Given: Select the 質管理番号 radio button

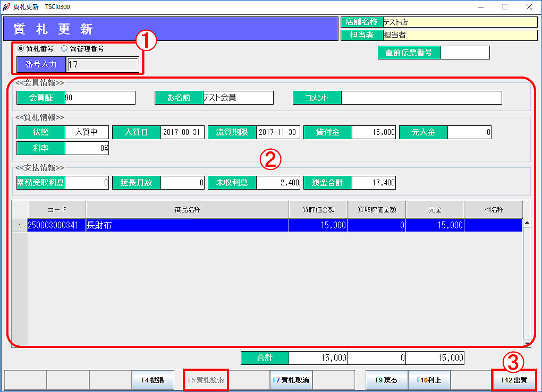Looking at the screenshot, I should coord(65,48).
